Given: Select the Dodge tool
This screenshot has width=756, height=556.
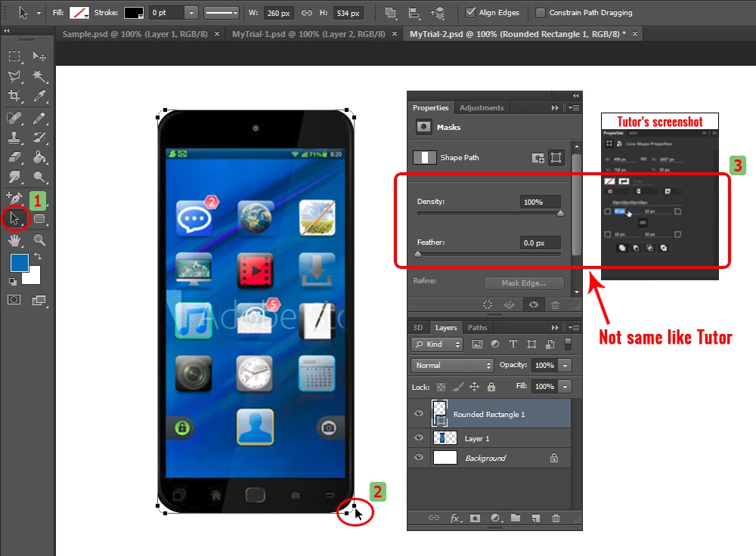Looking at the screenshot, I should click(39, 178).
